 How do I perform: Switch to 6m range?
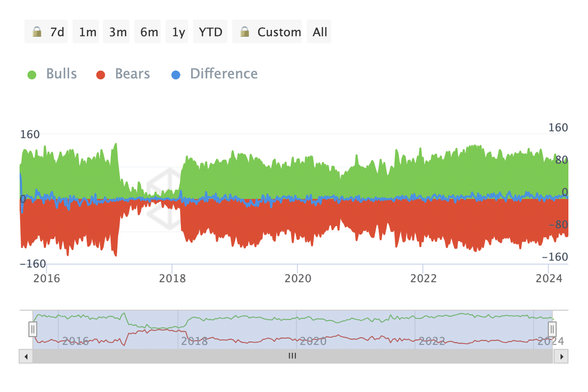[149, 32]
